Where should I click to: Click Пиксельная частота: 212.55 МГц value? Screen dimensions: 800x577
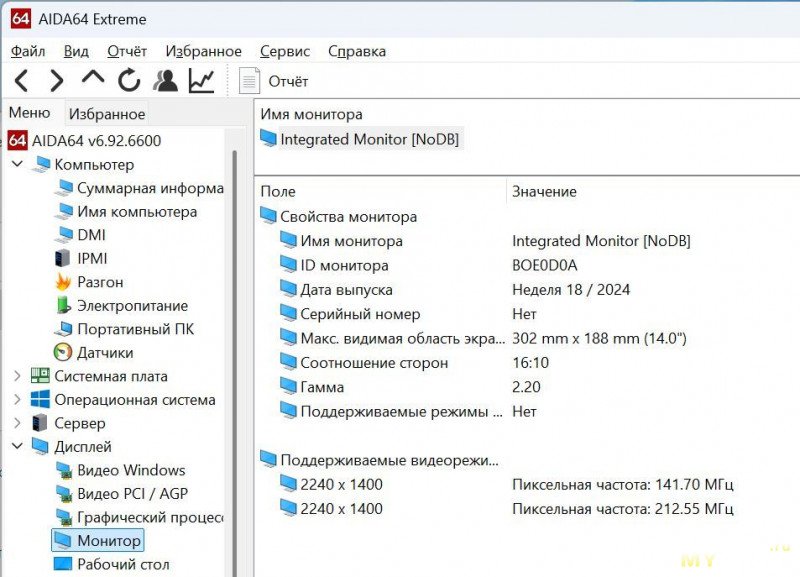coord(622,509)
